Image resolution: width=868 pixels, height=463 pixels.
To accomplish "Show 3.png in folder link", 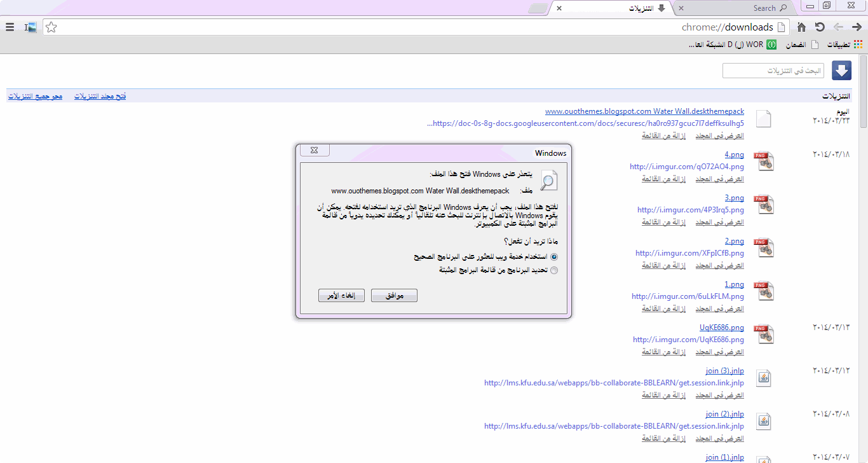I will coord(720,222).
